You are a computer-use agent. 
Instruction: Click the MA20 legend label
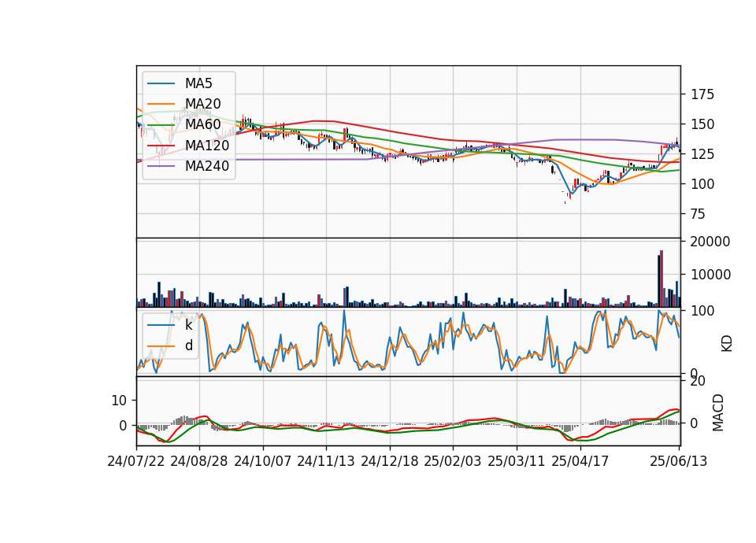(202, 104)
